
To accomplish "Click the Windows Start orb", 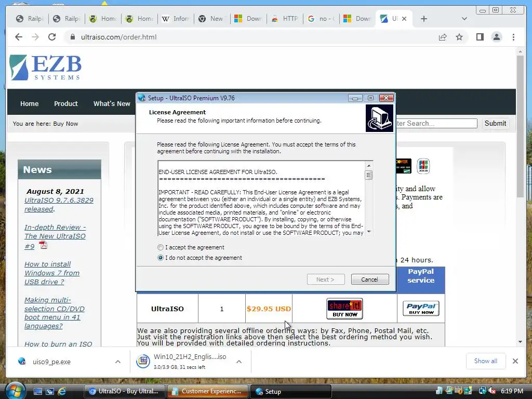I will pyautogui.click(x=15, y=391).
